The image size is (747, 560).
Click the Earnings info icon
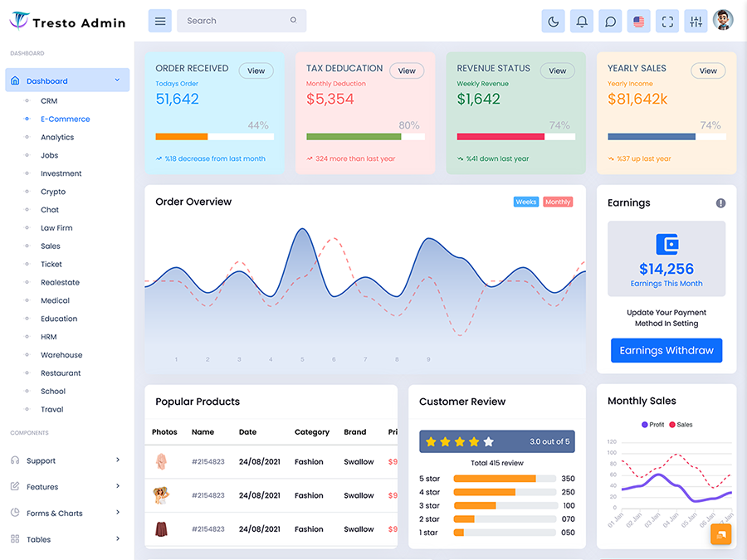coord(720,203)
